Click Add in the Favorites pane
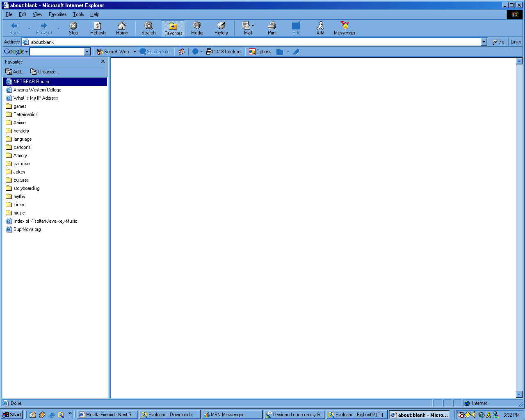 click(x=15, y=71)
